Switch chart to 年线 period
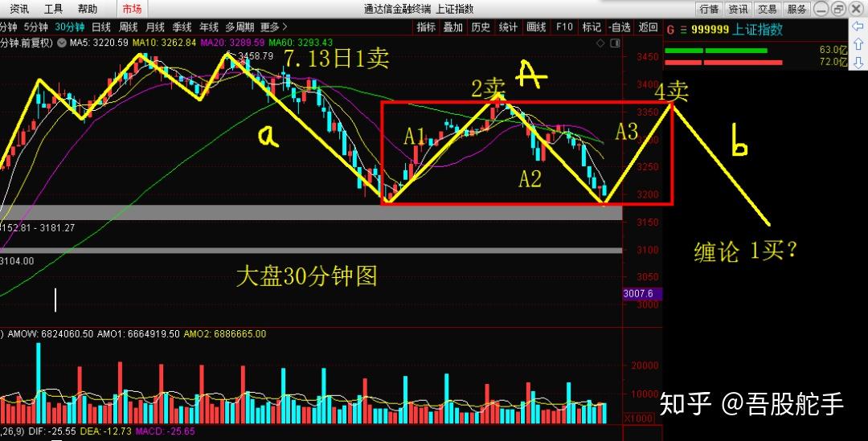 pyautogui.click(x=209, y=27)
